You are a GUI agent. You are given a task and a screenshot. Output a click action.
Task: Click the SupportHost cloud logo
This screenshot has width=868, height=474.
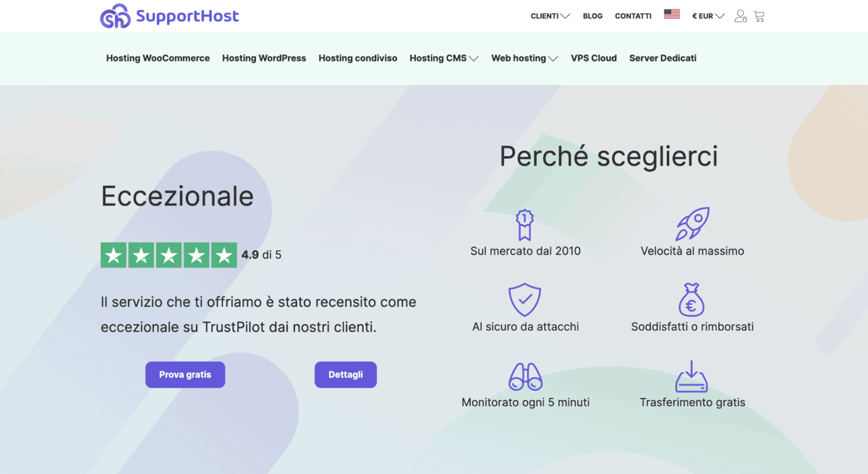(x=114, y=16)
